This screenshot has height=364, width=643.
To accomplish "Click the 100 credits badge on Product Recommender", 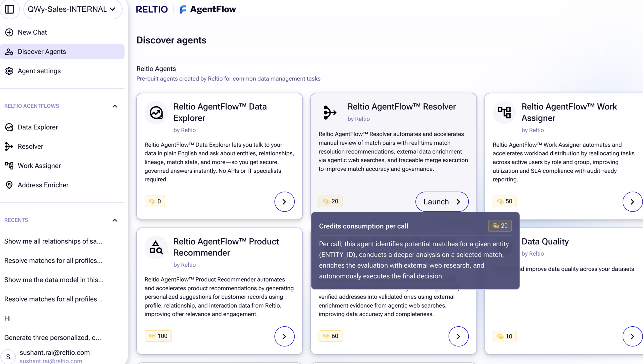I will 158,336.
